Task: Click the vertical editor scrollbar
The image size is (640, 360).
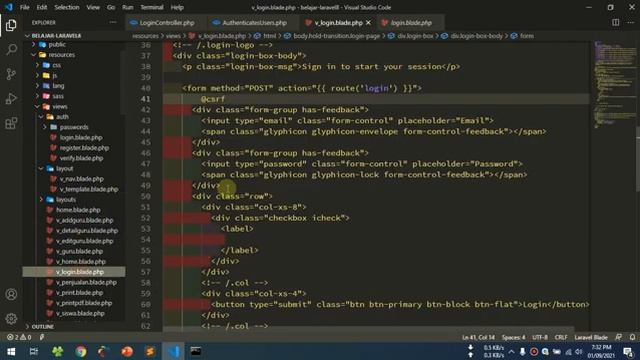Action: pyautogui.click(x=638, y=163)
